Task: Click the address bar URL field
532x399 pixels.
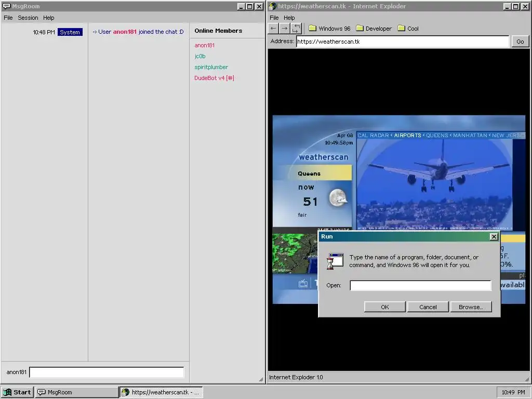Action: pyautogui.click(x=403, y=42)
